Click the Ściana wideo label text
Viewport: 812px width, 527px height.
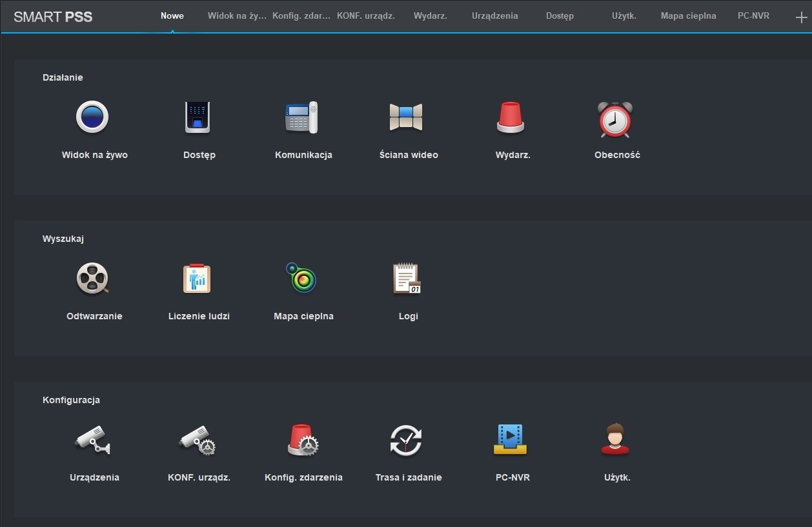pos(409,155)
